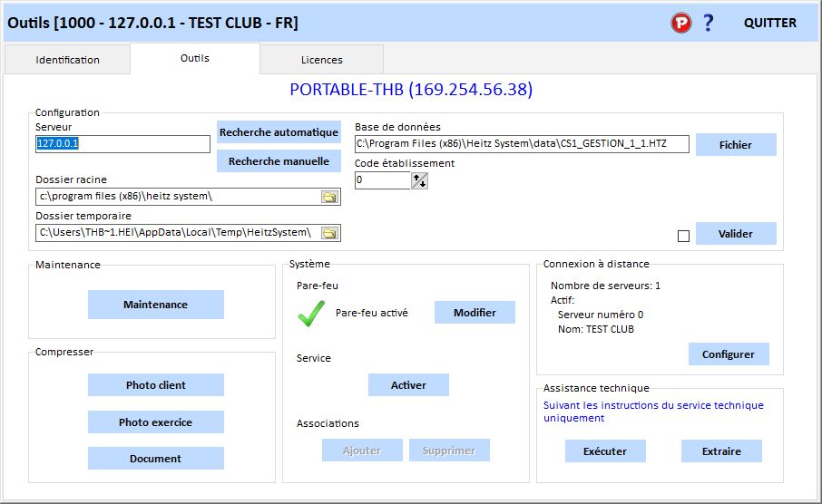Click the green firewall status checkmark

(312, 314)
